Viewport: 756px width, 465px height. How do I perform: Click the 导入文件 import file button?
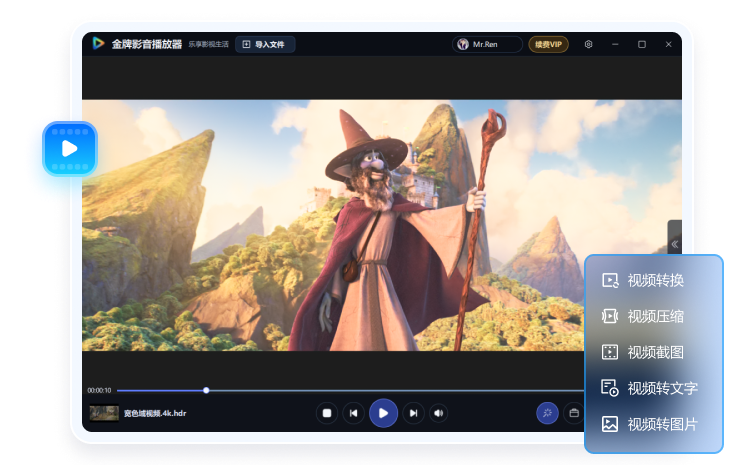[264, 44]
